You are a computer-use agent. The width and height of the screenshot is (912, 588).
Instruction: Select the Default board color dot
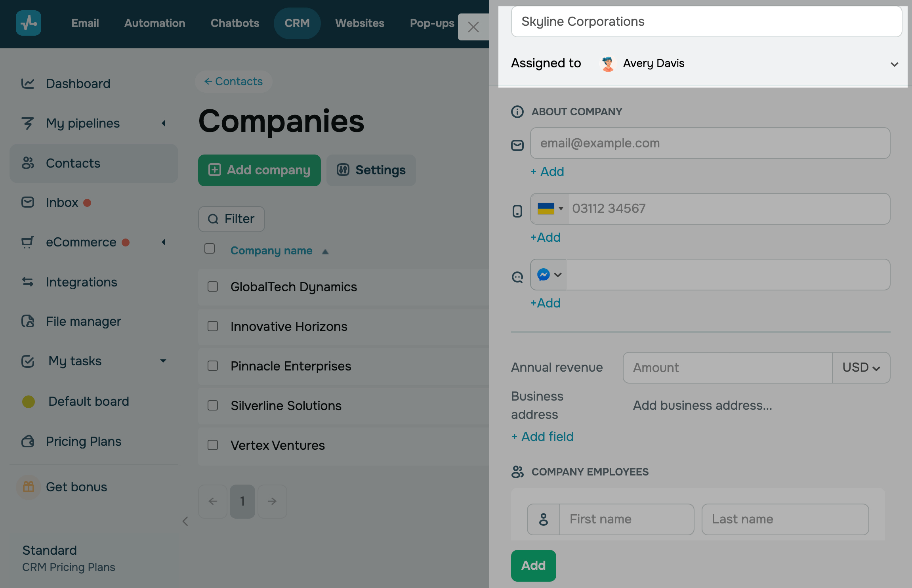[x=29, y=401]
